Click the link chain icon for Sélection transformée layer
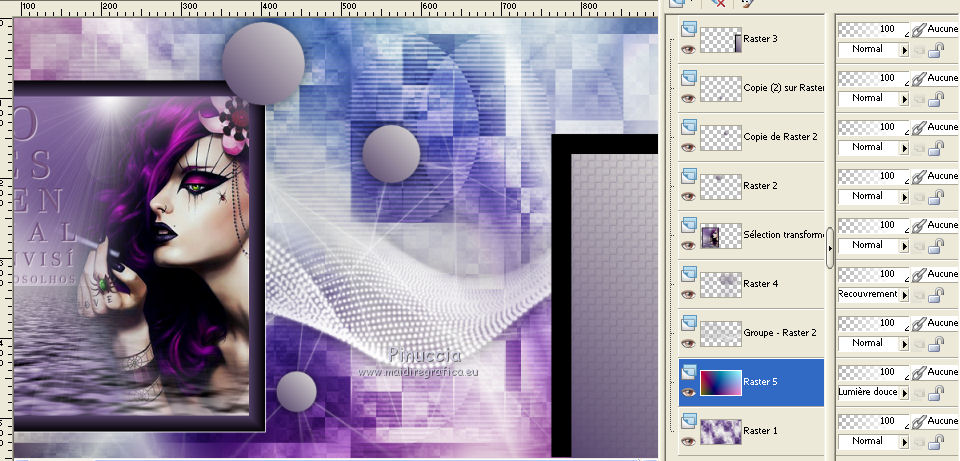The image size is (960, 461). click(x=918, y=225)
